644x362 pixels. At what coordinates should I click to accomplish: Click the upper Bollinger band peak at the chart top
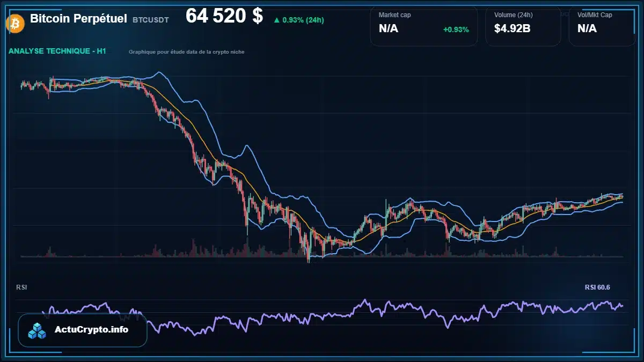click(x=158, y=72)
